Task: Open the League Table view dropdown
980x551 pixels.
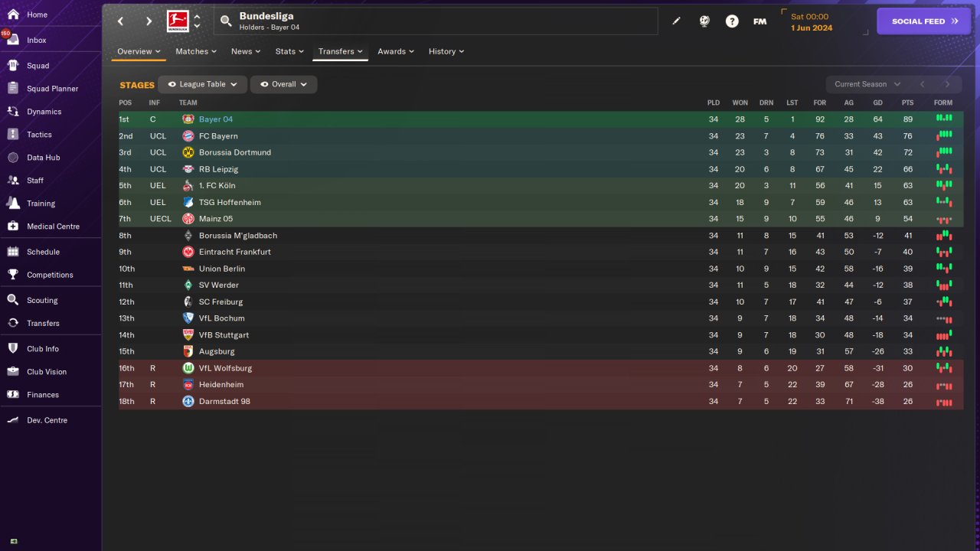Action: coord(202,84)
